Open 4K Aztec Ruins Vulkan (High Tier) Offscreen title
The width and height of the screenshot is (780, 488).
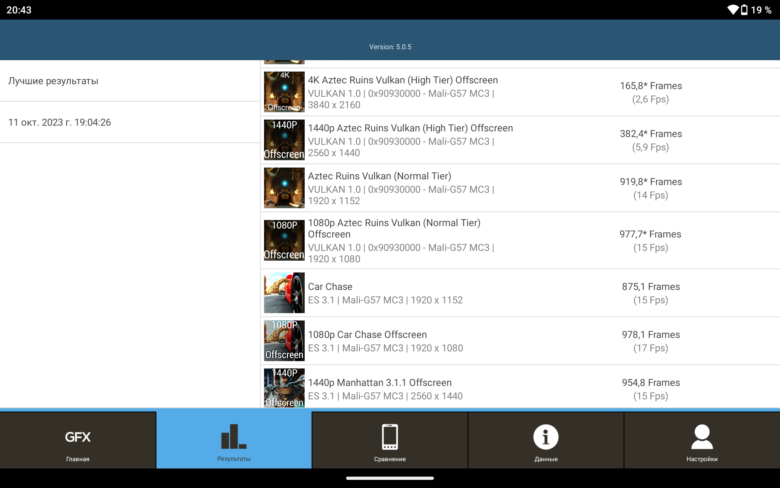point(402,80)
